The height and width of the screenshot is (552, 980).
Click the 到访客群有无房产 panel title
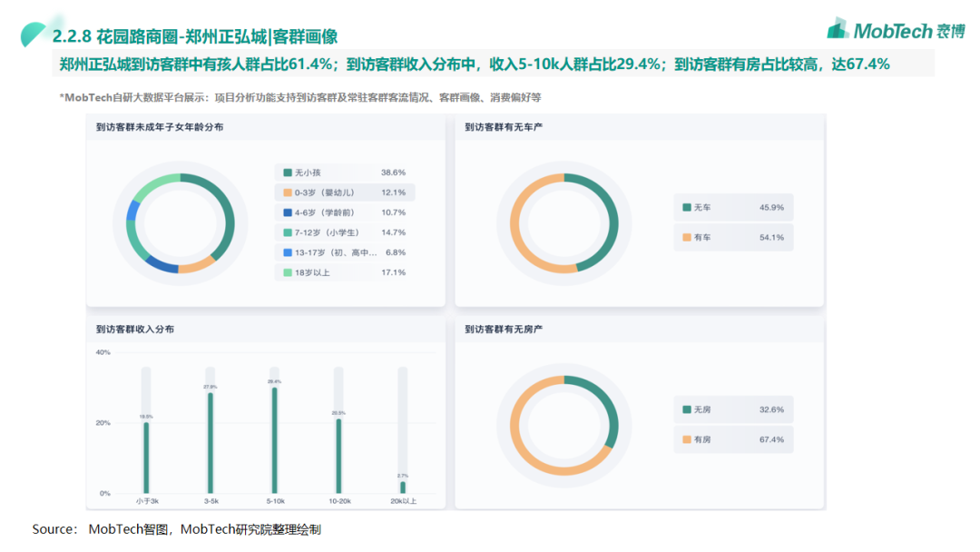click(x=504, y=329)
